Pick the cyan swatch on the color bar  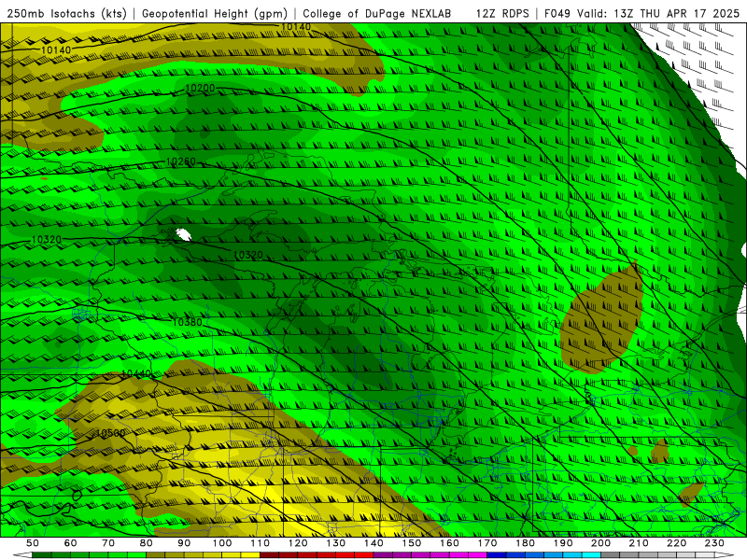pyautogui.click(x=591, y=555)
